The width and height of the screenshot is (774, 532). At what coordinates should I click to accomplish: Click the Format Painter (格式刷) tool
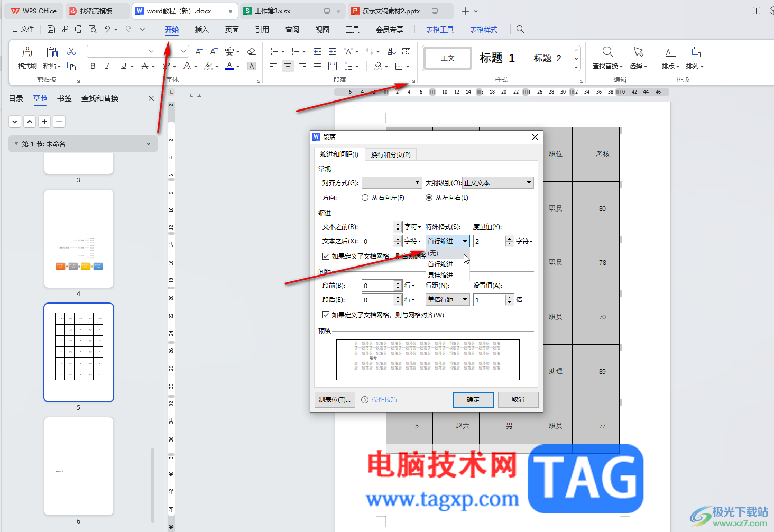point(27,58)
